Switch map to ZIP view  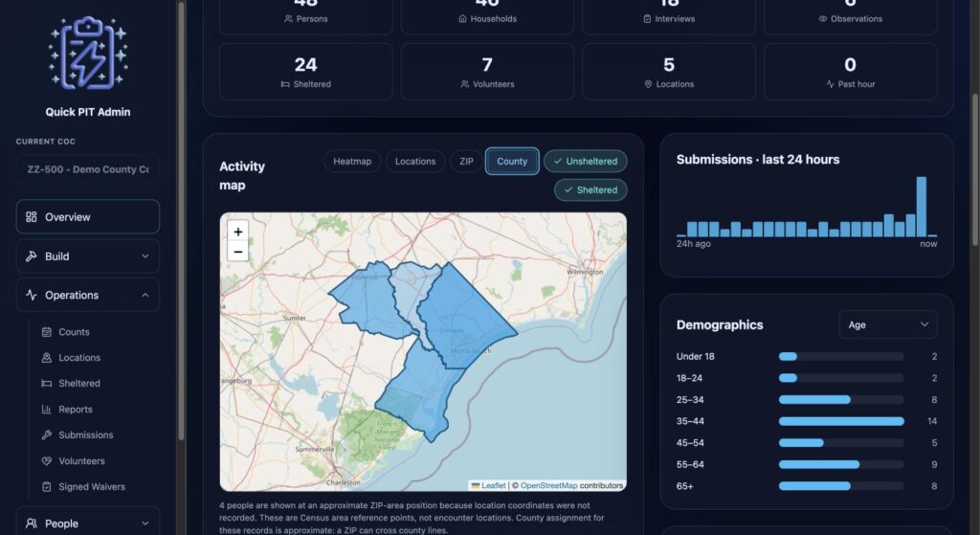[466, 161]
